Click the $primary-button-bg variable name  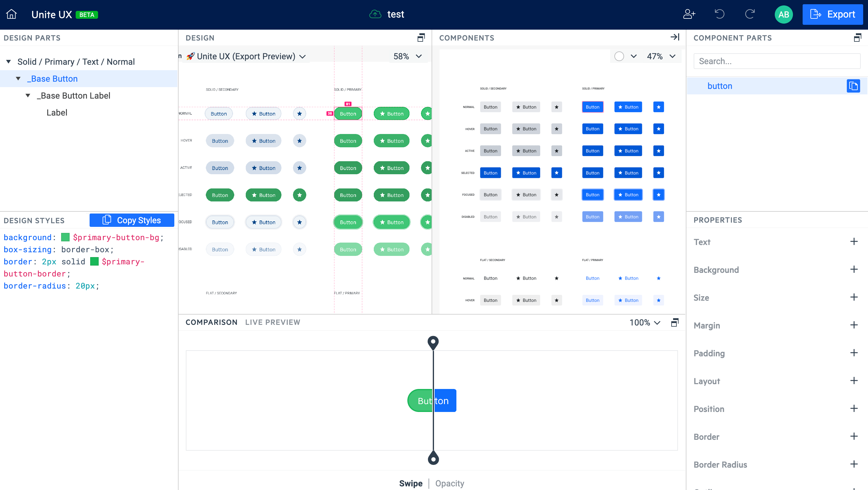[x=116, y=237]
